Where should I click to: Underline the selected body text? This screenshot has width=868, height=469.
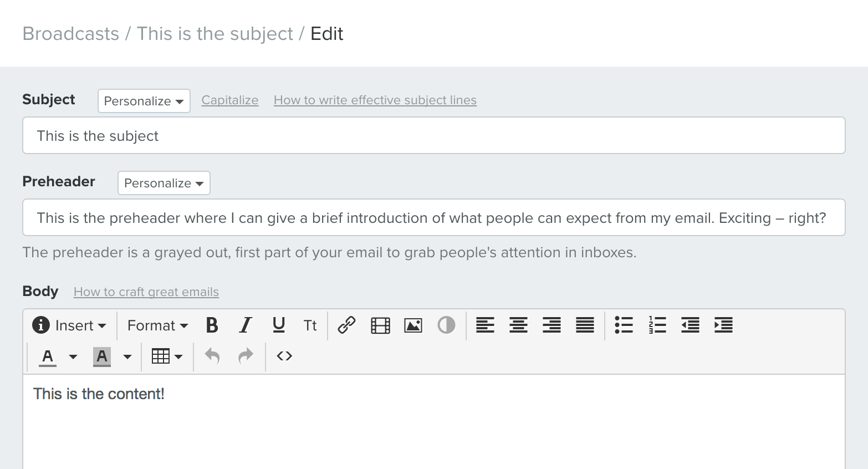(x=279, y=325)
